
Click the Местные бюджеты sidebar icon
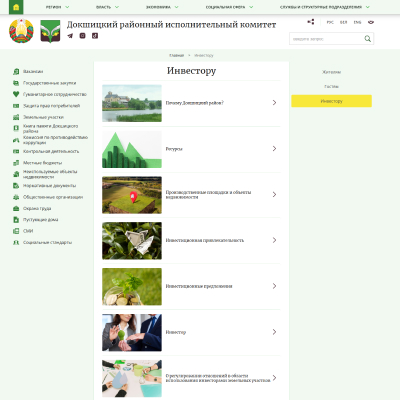(16, 163)
